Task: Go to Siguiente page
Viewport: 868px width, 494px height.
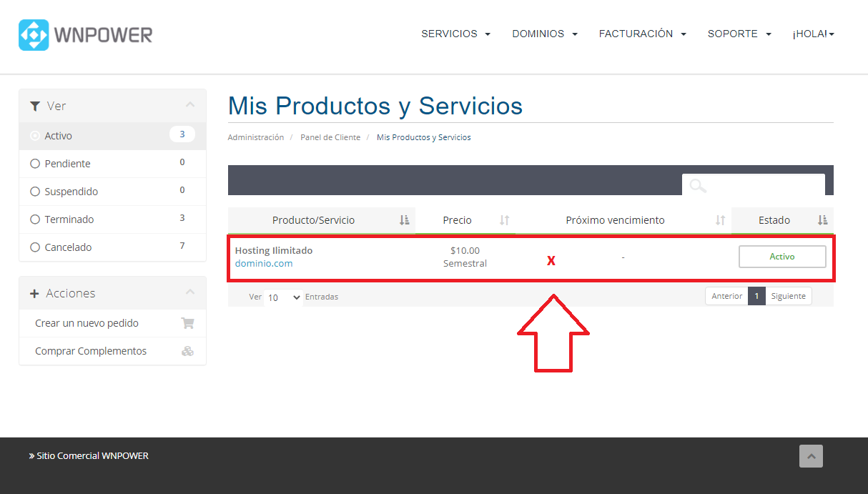Action: 788,296
